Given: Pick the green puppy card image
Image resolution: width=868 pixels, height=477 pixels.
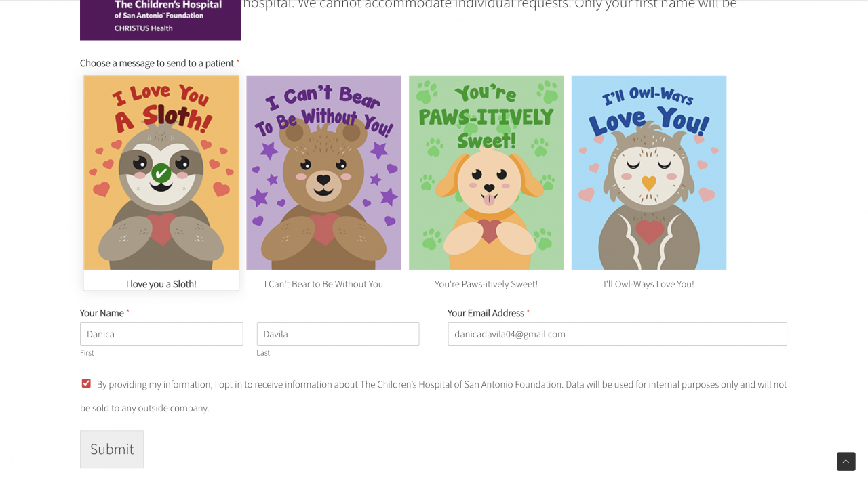Looking at the screenshot, I should pyautogui.click(x=486, y=173).
